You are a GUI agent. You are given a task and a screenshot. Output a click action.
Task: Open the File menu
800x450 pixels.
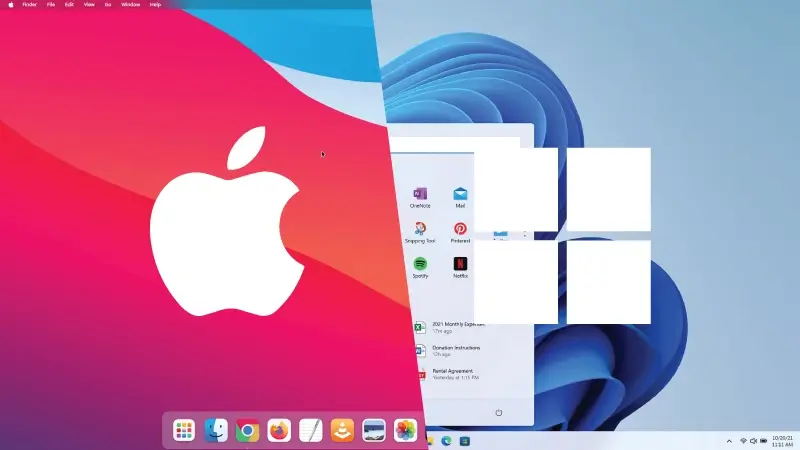51,5
